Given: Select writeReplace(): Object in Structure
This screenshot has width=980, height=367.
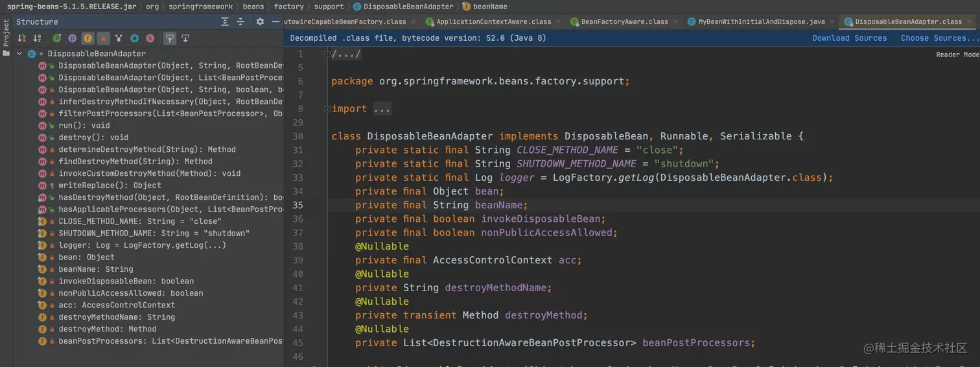Looking at the screenshot, I should [110, 185].
